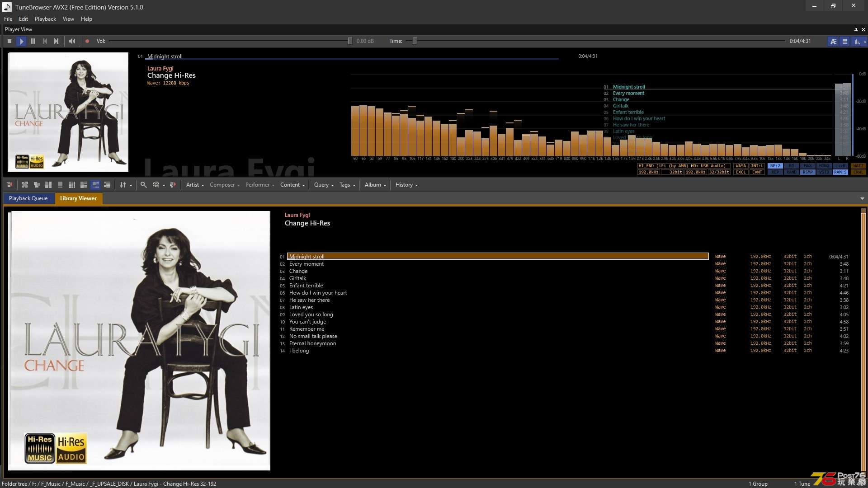Stop playback with the Stop icon
This screenshot has width=868, height=488.
tap(9, 41)
